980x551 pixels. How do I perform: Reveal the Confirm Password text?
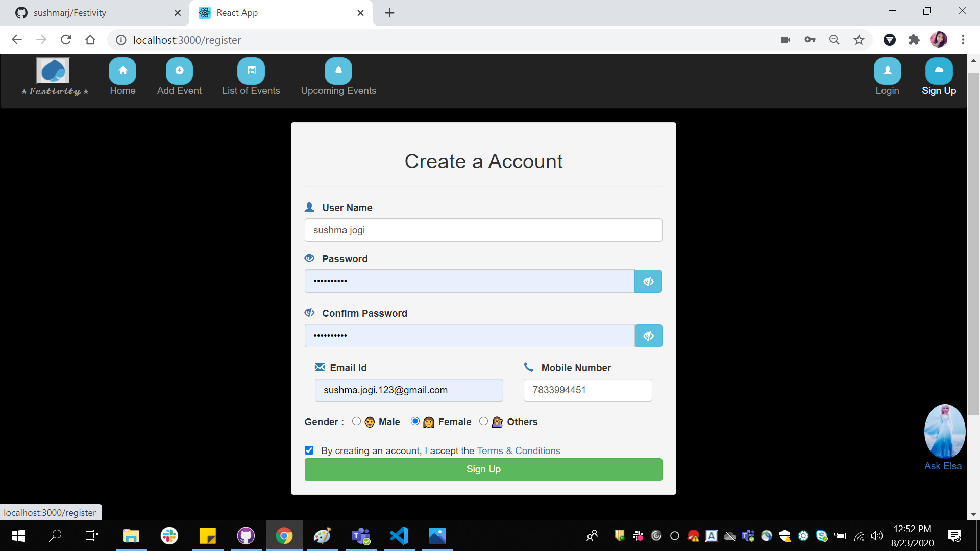pyautogui.click(x=648, y=336)
